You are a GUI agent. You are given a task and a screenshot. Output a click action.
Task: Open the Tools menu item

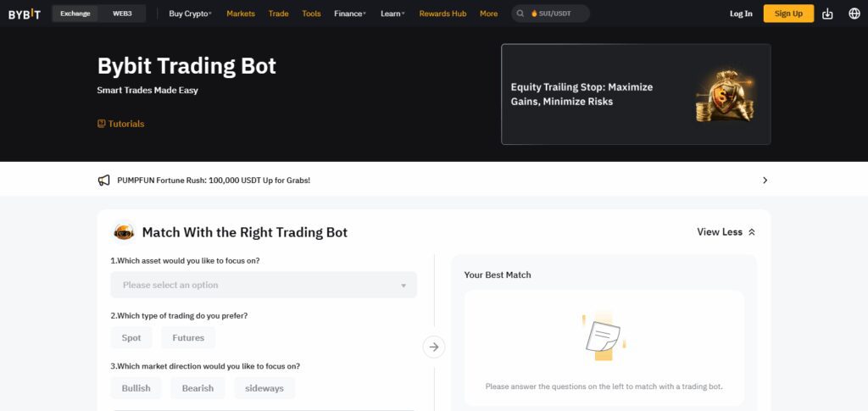pyautogui.click(x=312, y=14)
